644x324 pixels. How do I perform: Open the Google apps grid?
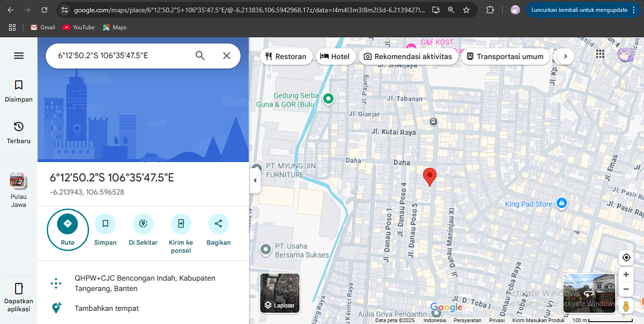click(x=600, y=54)
